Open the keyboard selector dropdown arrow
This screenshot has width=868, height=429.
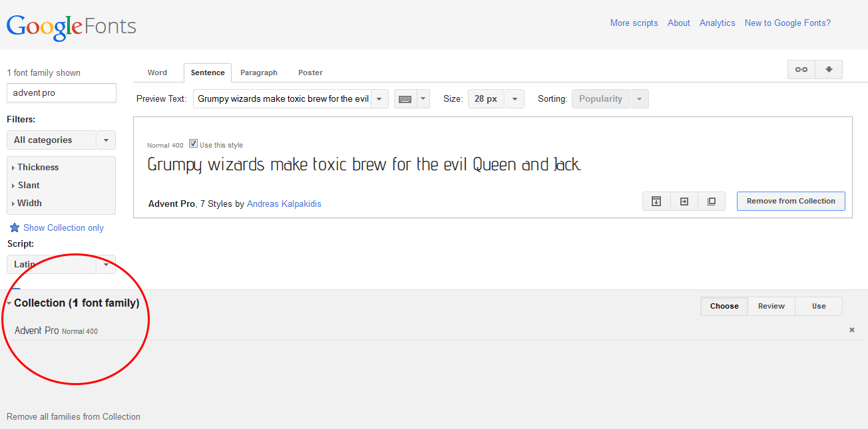coord(423,99)
